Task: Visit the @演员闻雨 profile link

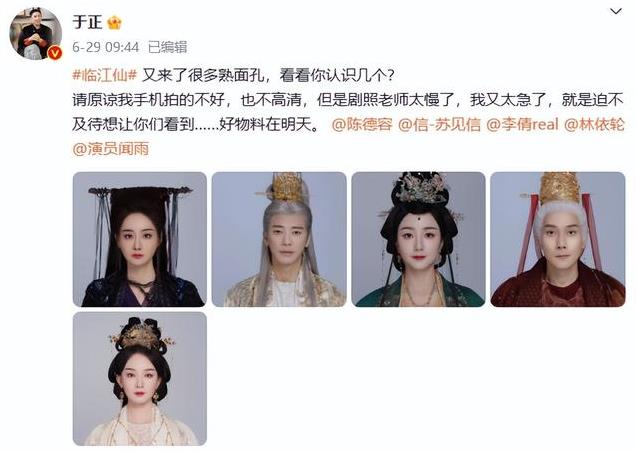Action: click(x=111, y=149)
